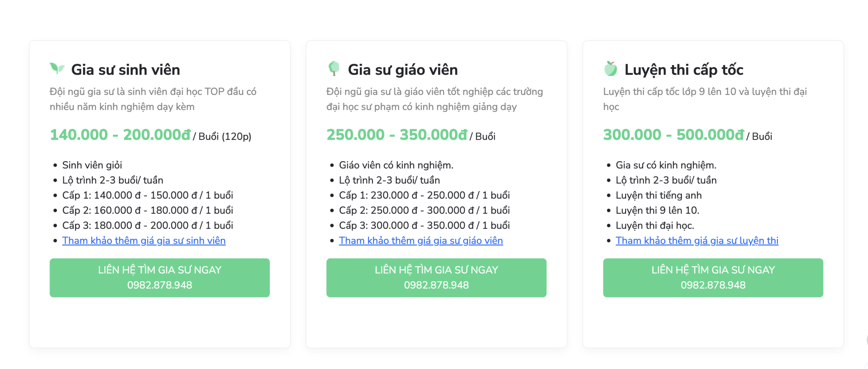Click the green apple icon beside Luyện thi cấp tốc
Image resolution: width=868 pixels, height=369 pixels.
coord(611,69)
